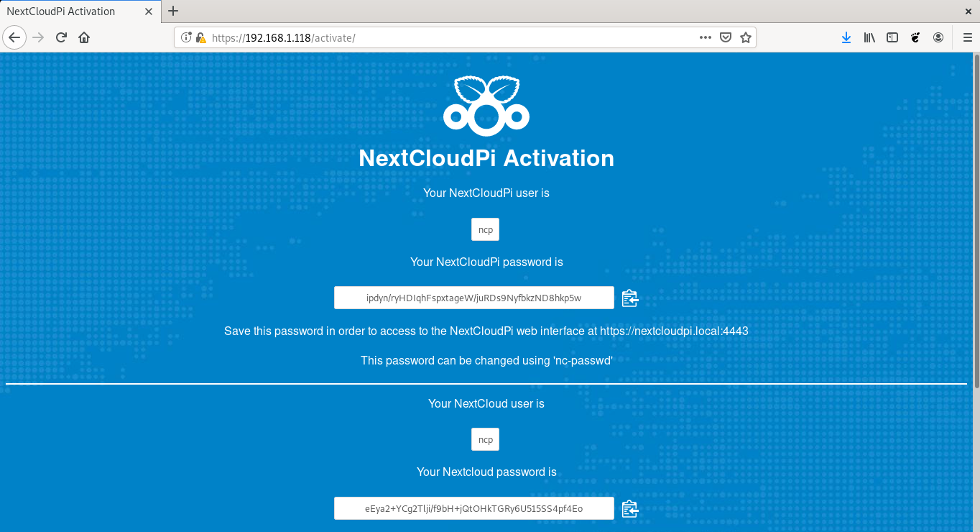
Task: Click the GNOME Shell integration extension icon
Action: 915,37
